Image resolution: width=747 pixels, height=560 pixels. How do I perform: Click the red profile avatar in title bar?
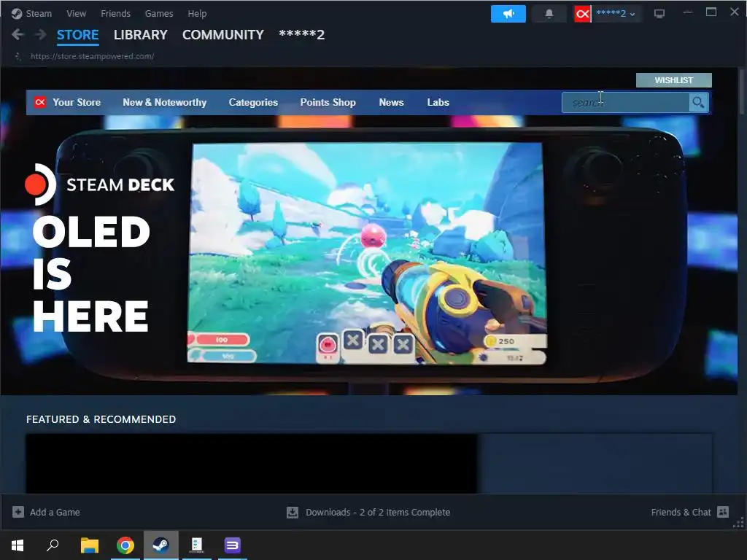[582, 14]
